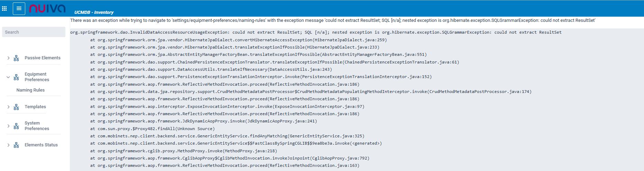The image size is (644, 171).
Task: Focus the sidebar Search field
Action: [x=34, y=32]
